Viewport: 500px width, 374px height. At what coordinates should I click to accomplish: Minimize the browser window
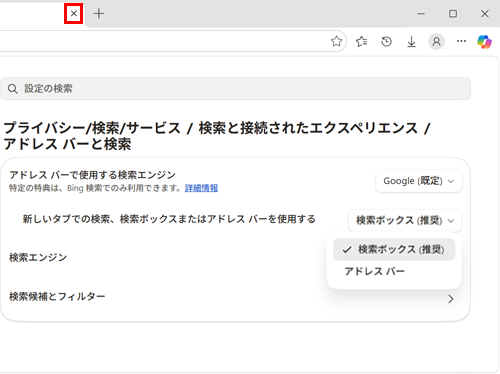[421, 14]
